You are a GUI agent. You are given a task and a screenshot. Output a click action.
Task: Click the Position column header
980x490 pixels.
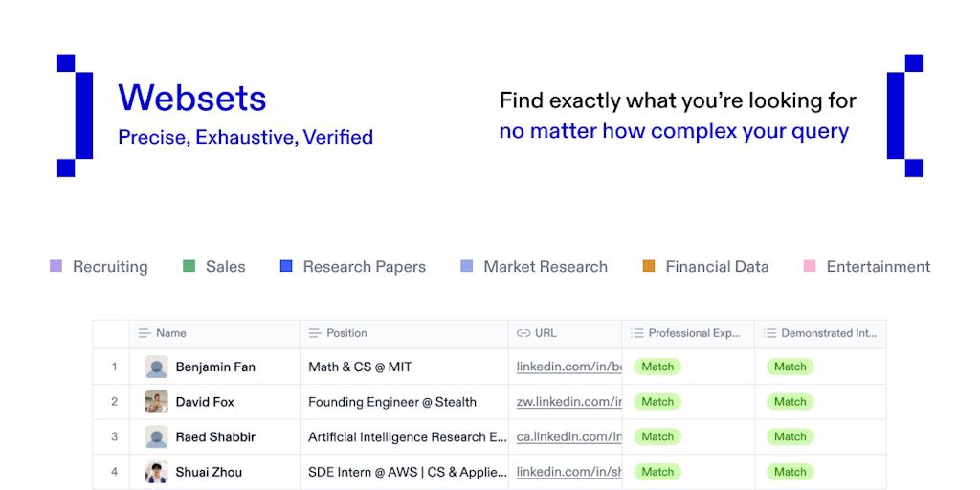tap(346, 333)
